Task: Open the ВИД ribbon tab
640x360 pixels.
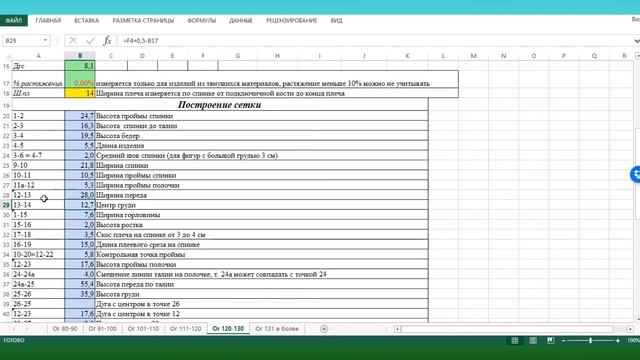Action: click(x=337, y=20)
